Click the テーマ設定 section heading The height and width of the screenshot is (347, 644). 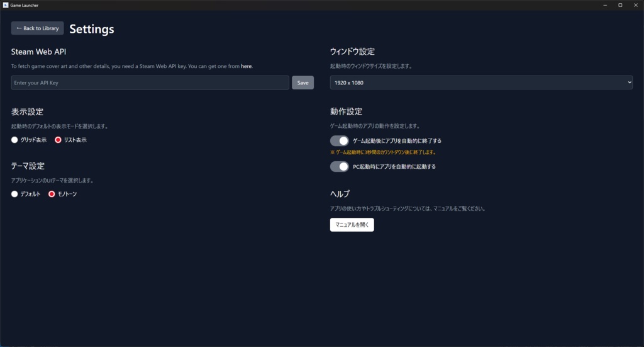(28, 166)
